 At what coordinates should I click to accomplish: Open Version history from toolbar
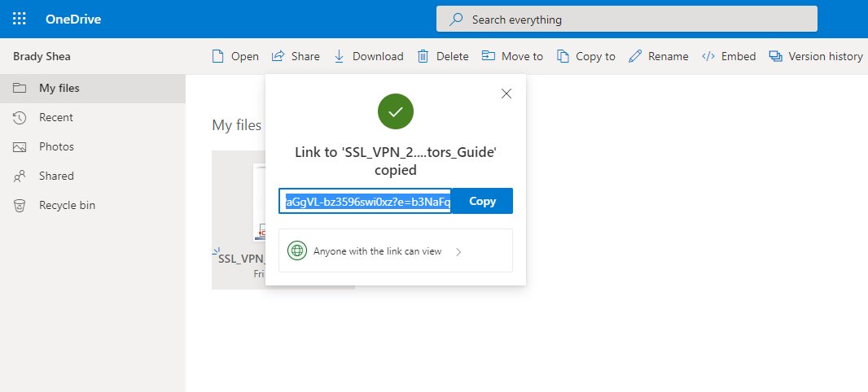point(815,56)
